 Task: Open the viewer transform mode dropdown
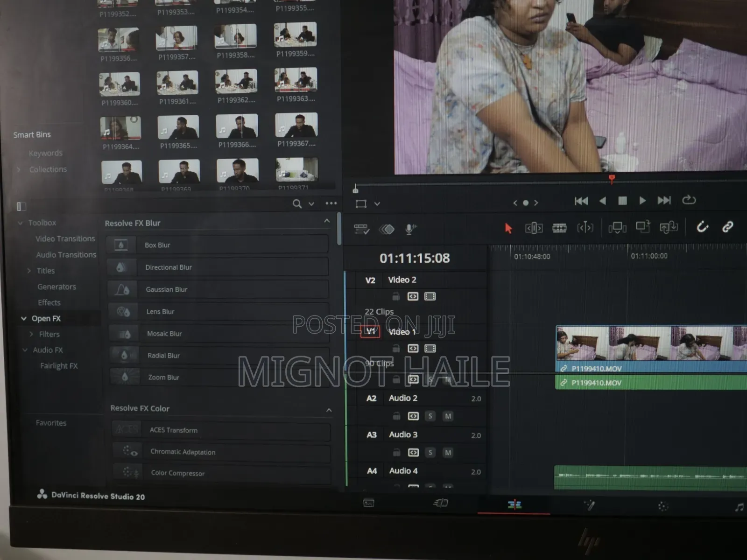pos(377,204)
